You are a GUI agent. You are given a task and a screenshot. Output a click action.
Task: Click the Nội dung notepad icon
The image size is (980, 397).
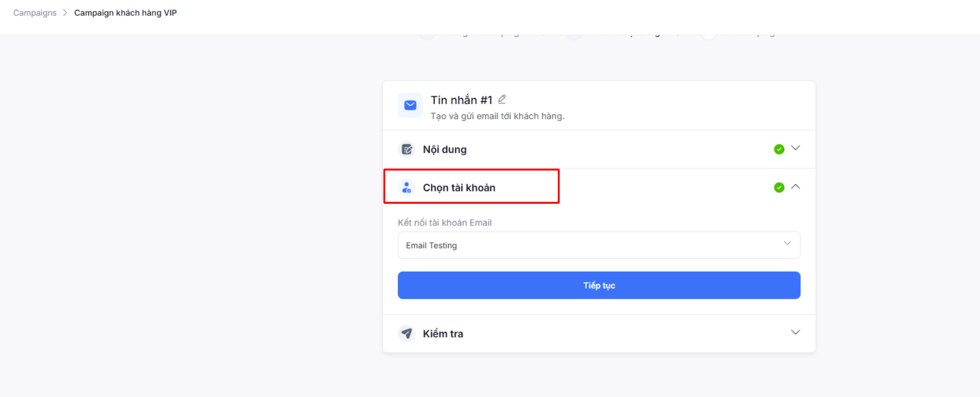pos(407,149)
